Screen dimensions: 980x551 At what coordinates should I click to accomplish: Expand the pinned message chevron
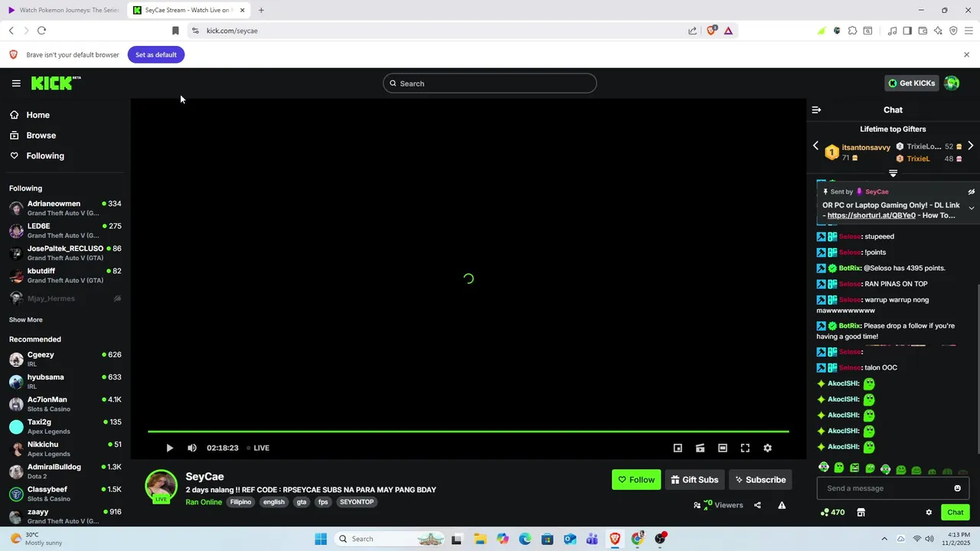[x=971, y=208]
